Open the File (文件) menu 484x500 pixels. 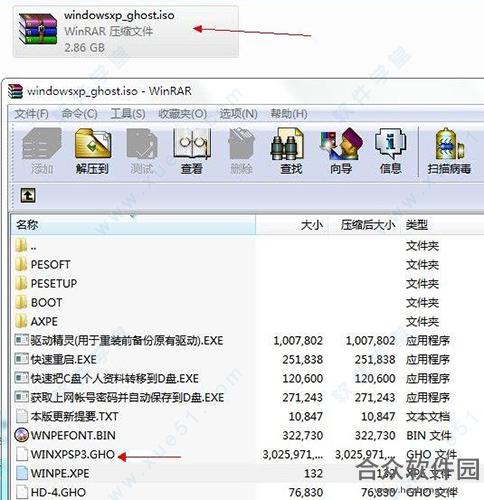(31, 114)
